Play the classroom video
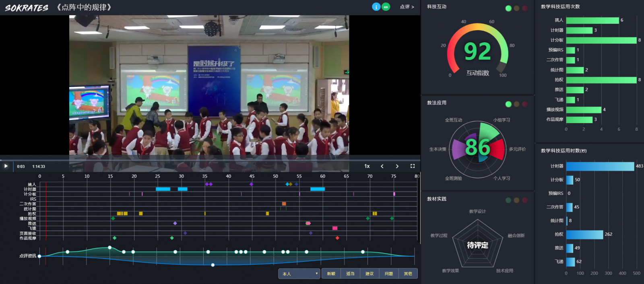 coord(6,166)
